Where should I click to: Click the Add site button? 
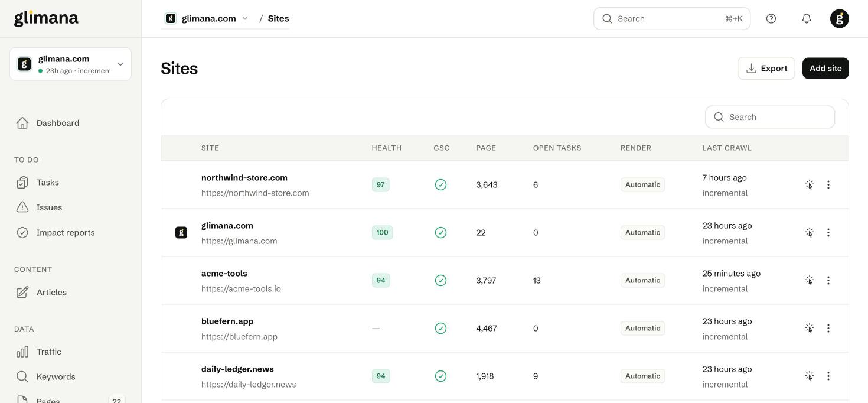pos(825,69)
